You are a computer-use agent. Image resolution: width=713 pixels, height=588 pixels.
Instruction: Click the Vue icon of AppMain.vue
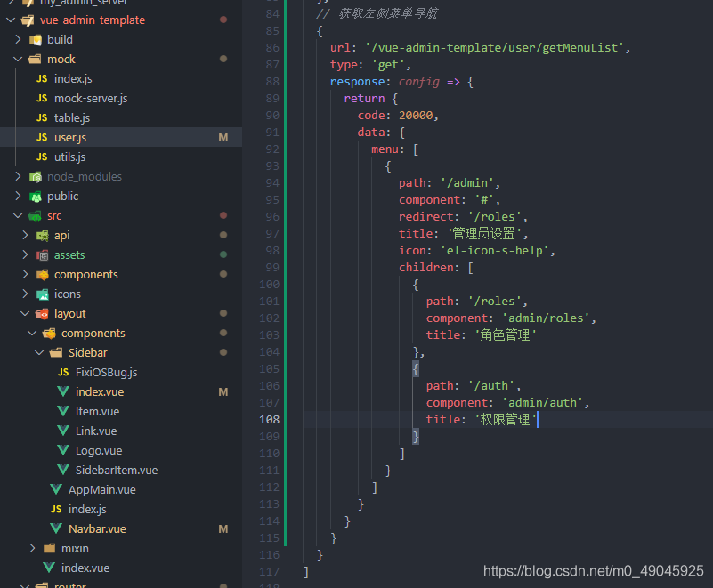[x=56, y=489]
